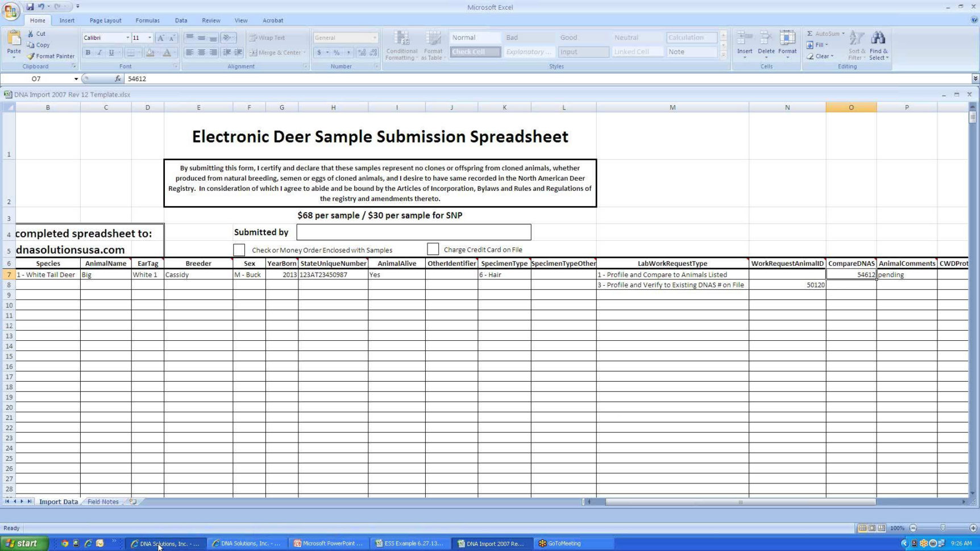This screenshot has width=980, height=551.
Task: Toggle bold formatting
Action: click(88, 52)
